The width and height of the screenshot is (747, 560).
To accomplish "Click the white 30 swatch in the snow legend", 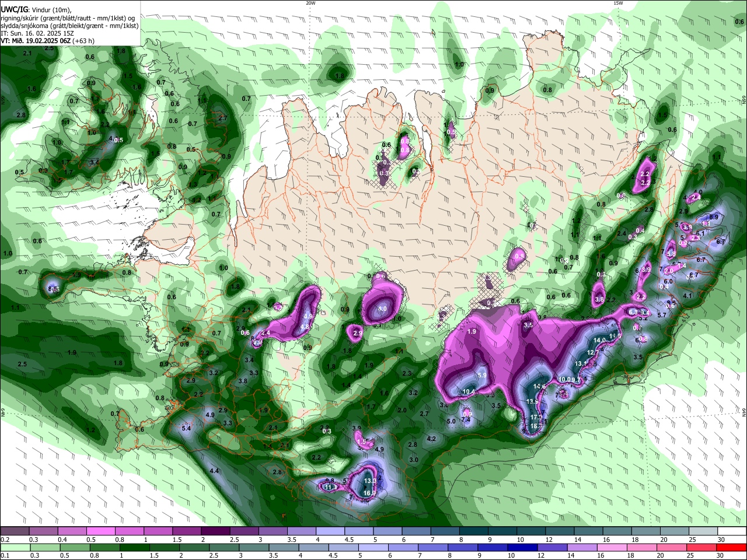I will click(x=732, y=531).
